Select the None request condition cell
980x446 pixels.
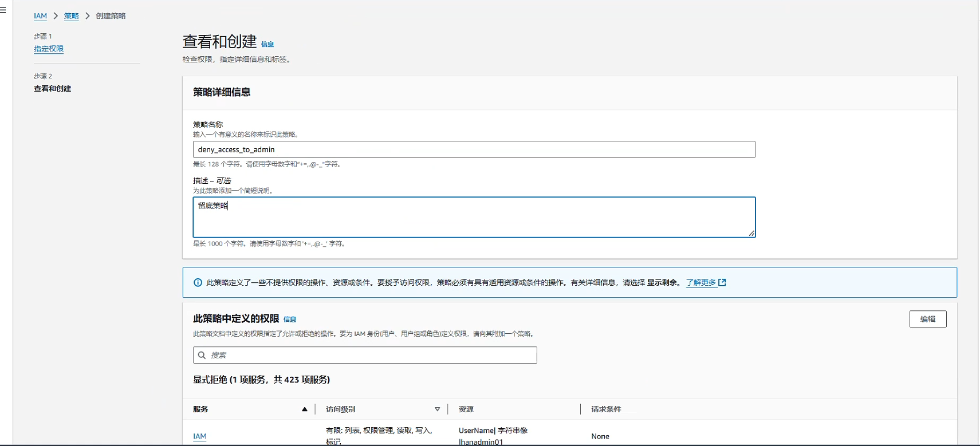(x=600, y=436)
